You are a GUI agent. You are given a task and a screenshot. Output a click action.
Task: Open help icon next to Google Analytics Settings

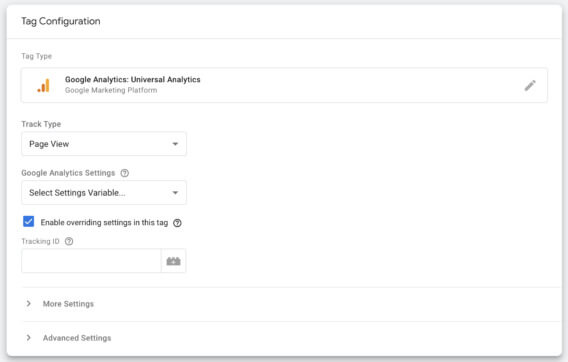tap(125, 173)
